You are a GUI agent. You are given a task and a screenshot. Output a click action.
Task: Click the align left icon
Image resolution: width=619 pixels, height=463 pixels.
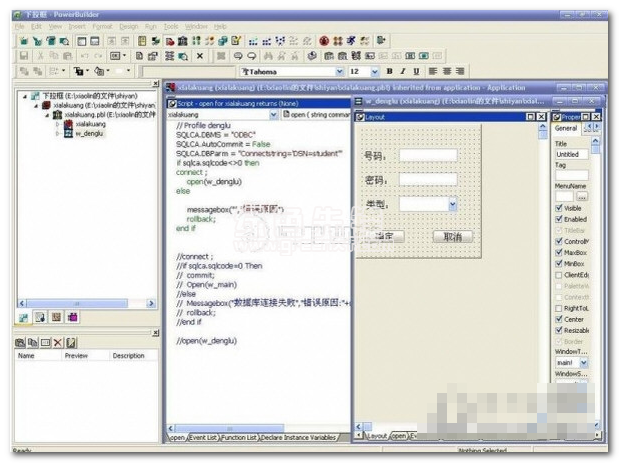point(432,72)
